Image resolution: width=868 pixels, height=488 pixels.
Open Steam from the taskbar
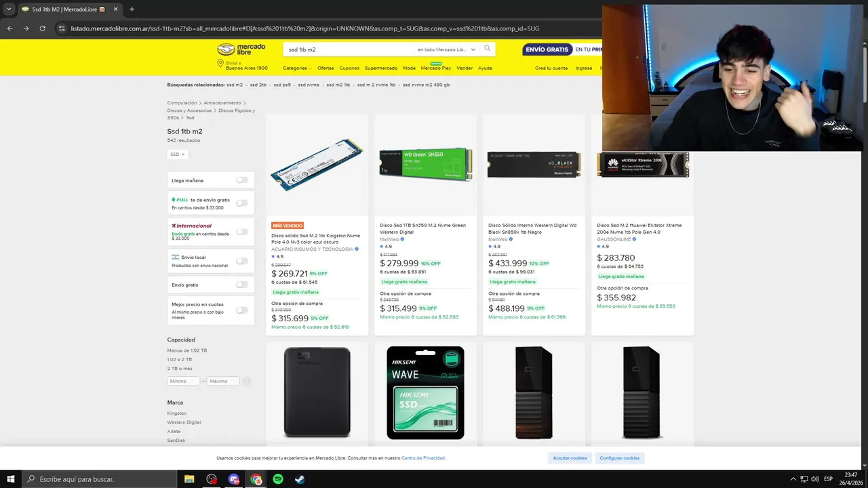coord(299,479)
